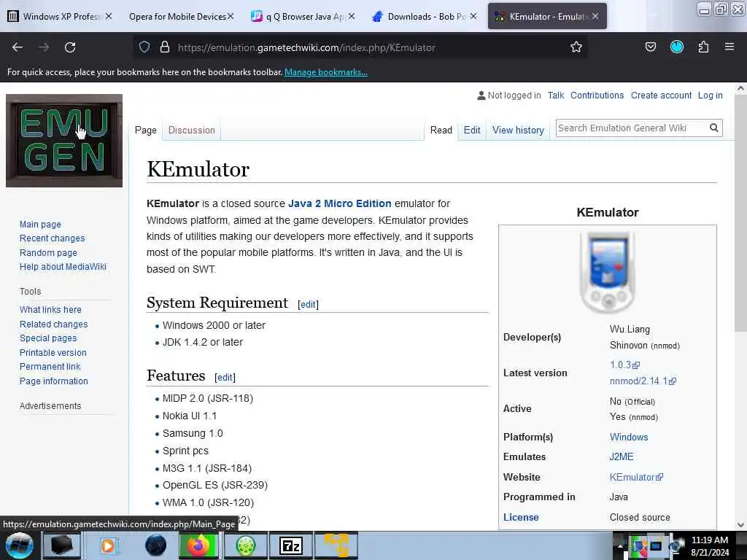
Task: Open nnmod/2.14.1 version link
Action: coord(643,381)
